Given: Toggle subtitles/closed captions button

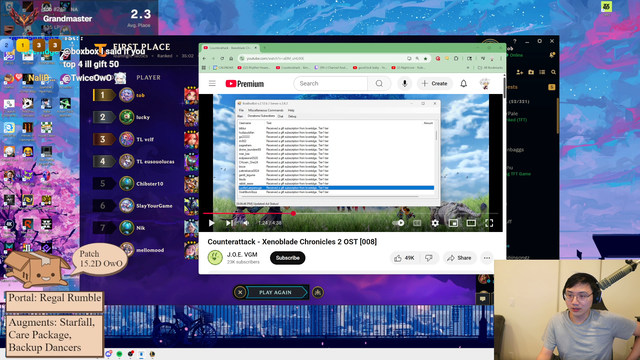Looking at the screenshot, I should tap(417, 223).
